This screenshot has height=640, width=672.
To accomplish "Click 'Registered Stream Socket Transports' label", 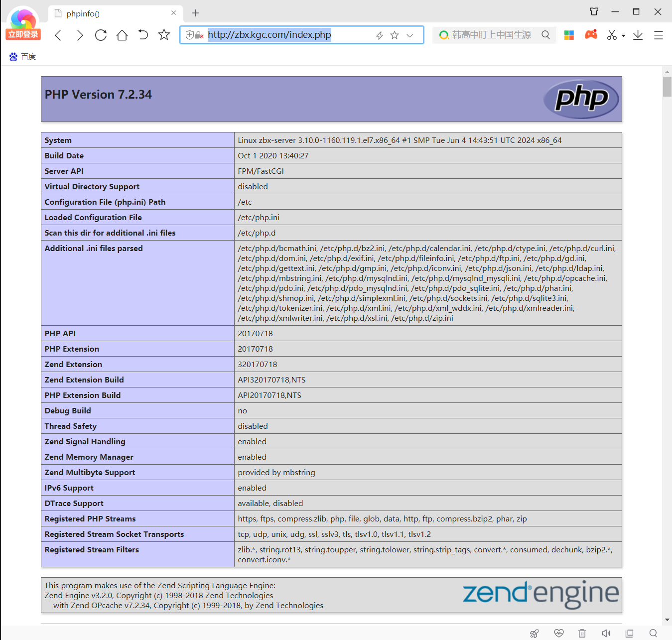I will click(114, 534).
